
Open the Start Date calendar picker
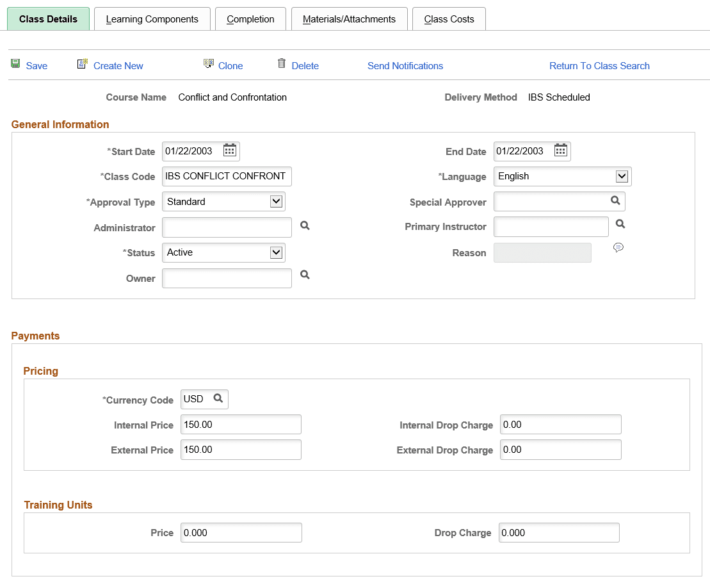point(229,151)
